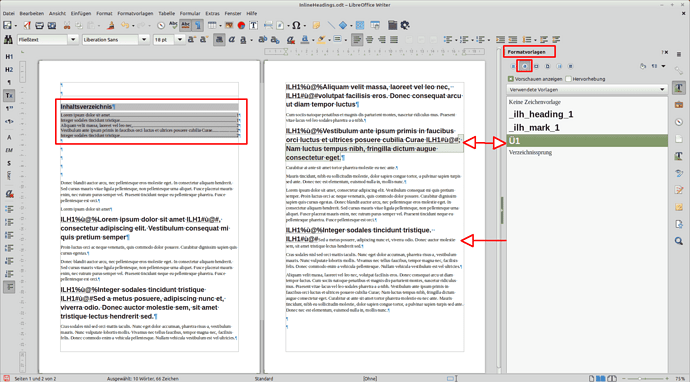Image resolution: width=690 pixels, height=382 pixels.
Task: Open Styles actions dropdown in Formatvorlagen
Action: pos(663,66)
